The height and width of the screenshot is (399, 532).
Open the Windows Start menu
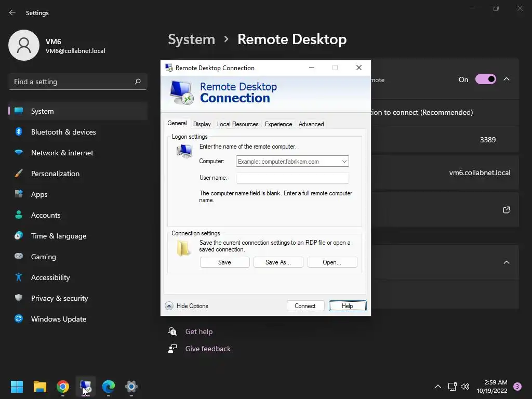click(17, 386)
